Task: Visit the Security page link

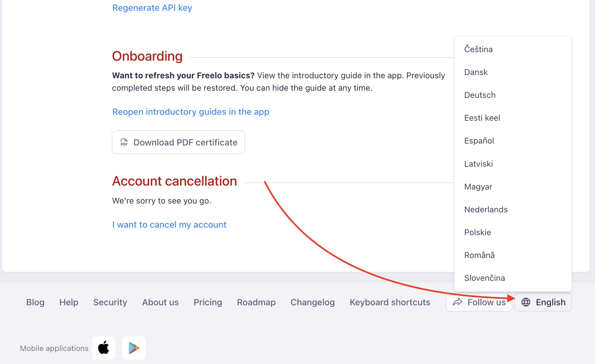Action: 110,302
